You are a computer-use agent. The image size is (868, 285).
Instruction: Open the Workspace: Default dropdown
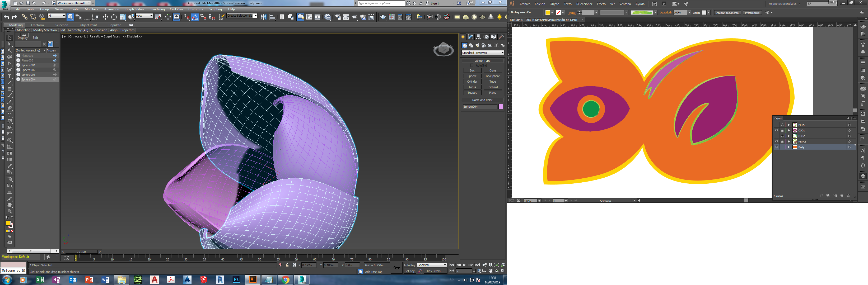pyautogui.click(x=74, y=3)
